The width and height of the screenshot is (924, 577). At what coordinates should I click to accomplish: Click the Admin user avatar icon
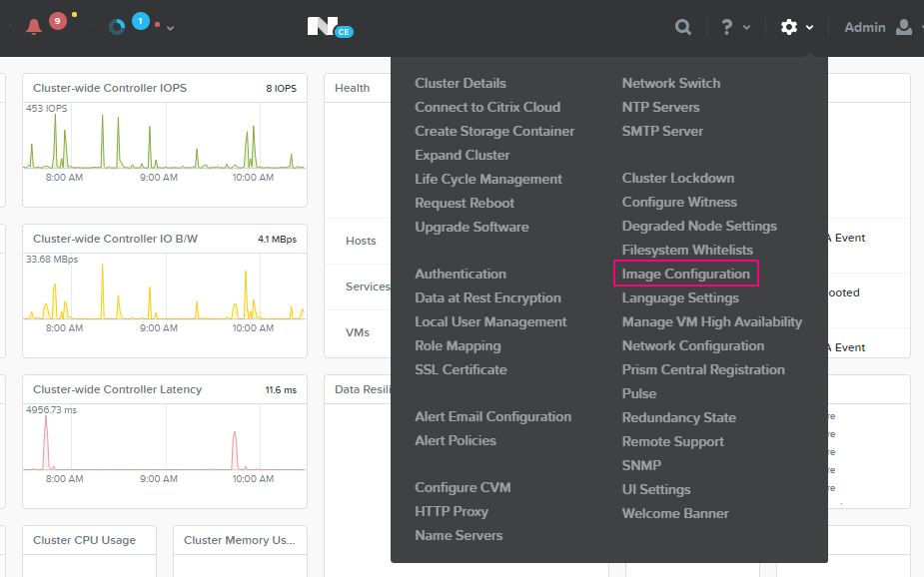(x=904, y=27)
